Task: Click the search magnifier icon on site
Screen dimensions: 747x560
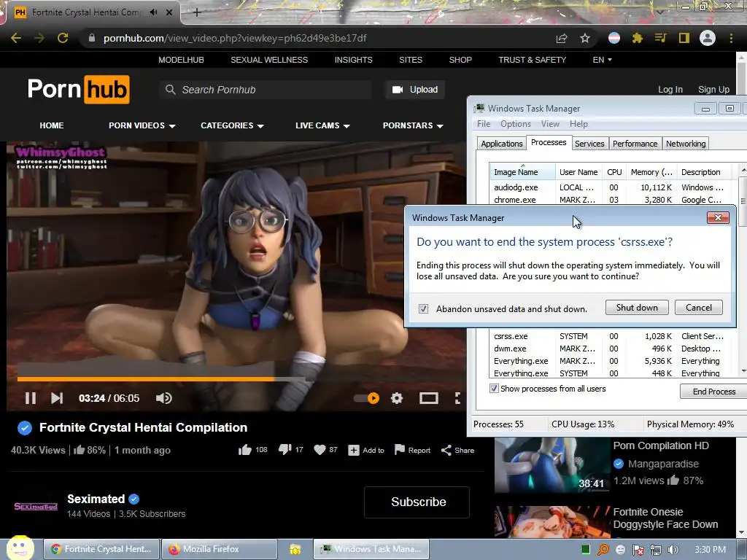Action: 170,90
